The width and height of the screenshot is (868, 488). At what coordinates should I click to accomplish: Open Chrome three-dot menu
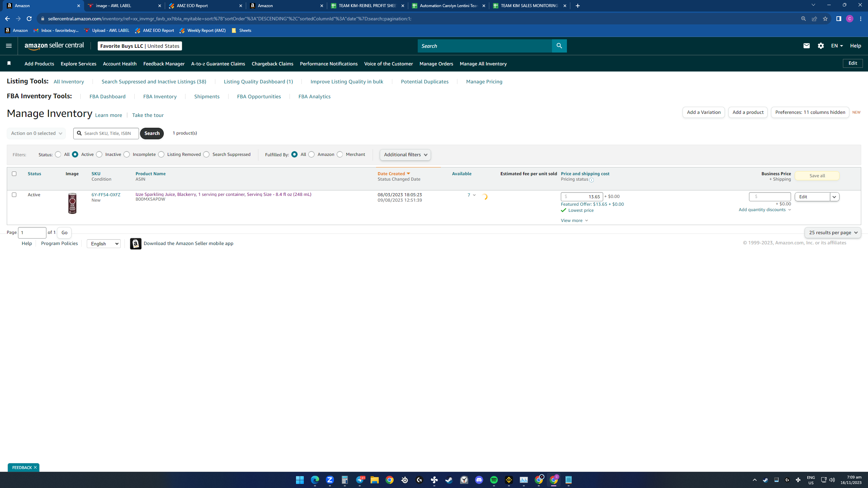pos(861,19)
